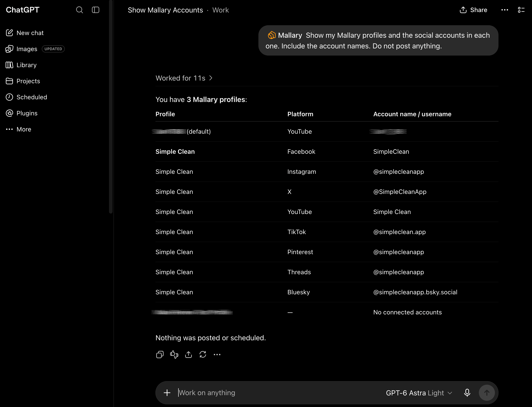Click the SimpleClean Facebook account name
The image size is (532, 407).
coord(391,152)
